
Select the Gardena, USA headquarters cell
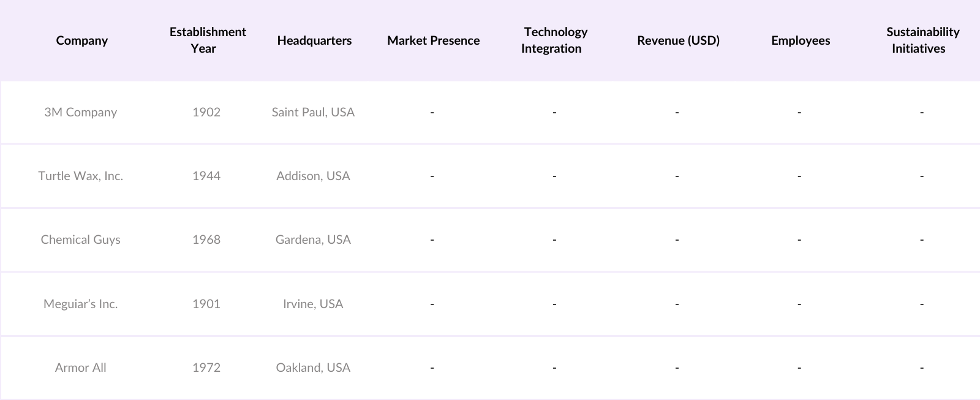coord(313,240)
